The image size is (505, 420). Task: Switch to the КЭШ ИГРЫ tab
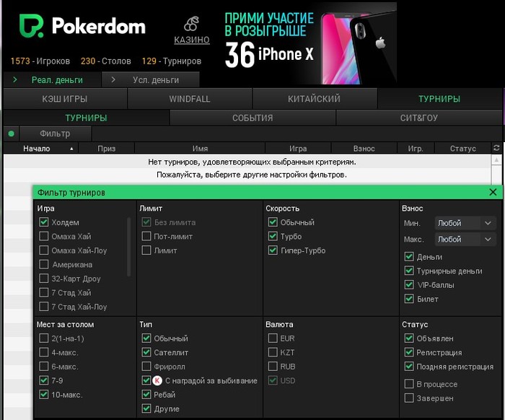[x=65, y=99]
